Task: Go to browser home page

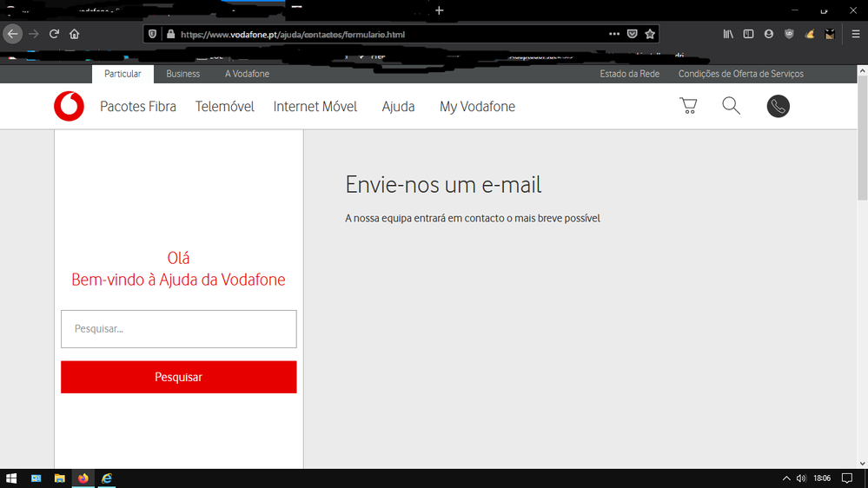Action: pos(75,34)
